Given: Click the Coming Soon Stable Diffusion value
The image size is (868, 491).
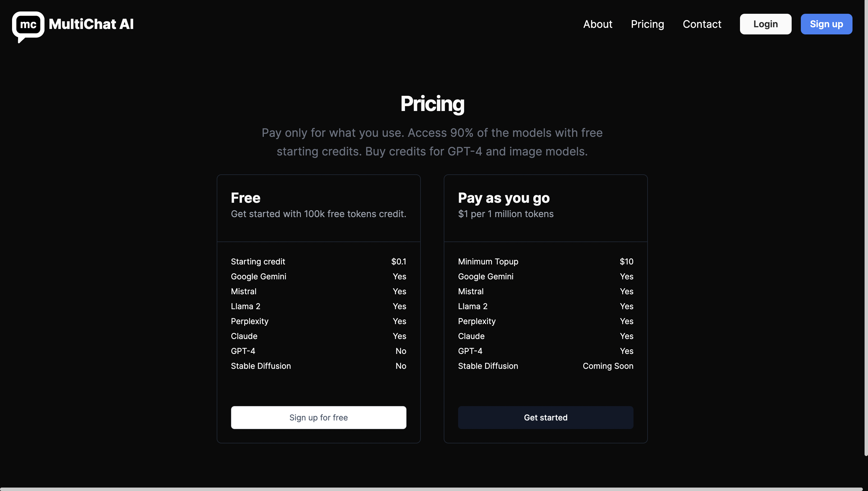Looking at the screenshot, I should click(x=607, y=366).
